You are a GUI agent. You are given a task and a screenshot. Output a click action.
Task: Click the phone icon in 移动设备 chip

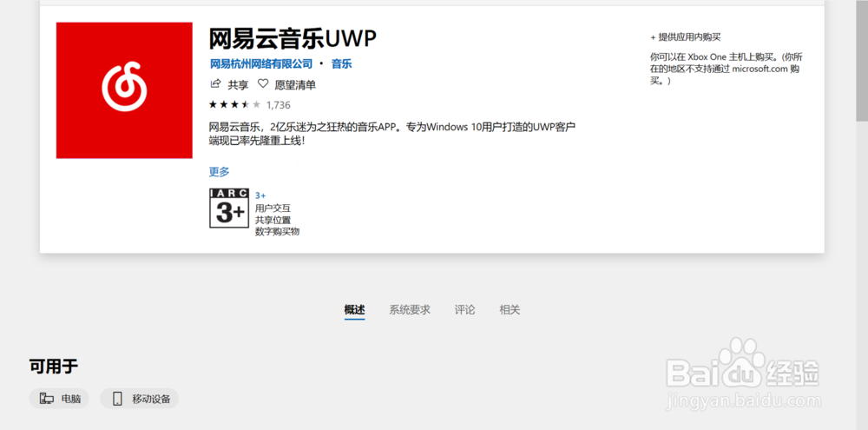(117, 399)
